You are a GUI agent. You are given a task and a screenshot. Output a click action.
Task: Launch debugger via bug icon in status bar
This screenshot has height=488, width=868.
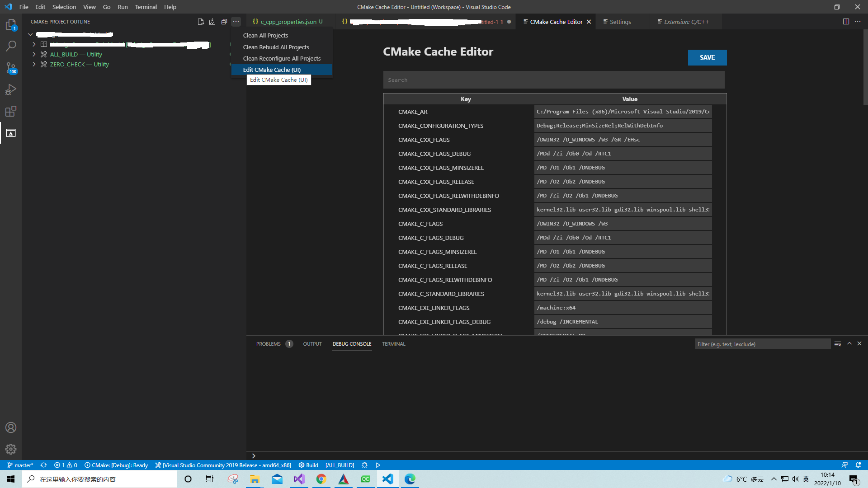click(364, 465)
